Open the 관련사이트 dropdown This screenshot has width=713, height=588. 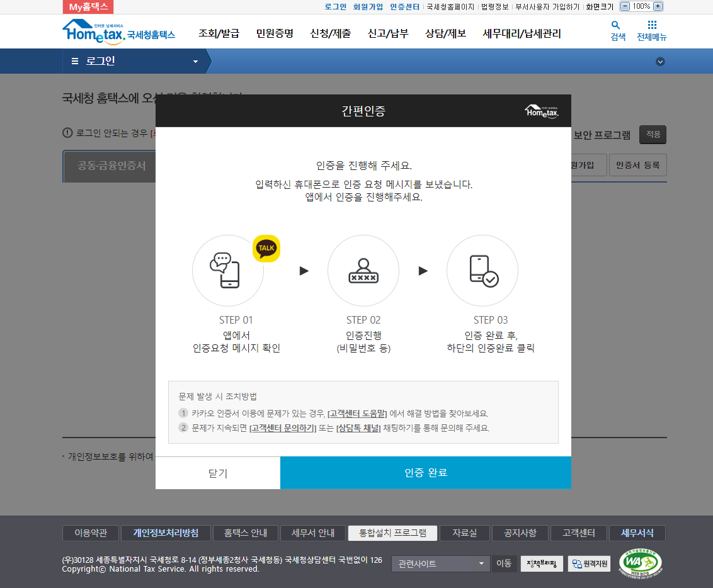point(440,563)
